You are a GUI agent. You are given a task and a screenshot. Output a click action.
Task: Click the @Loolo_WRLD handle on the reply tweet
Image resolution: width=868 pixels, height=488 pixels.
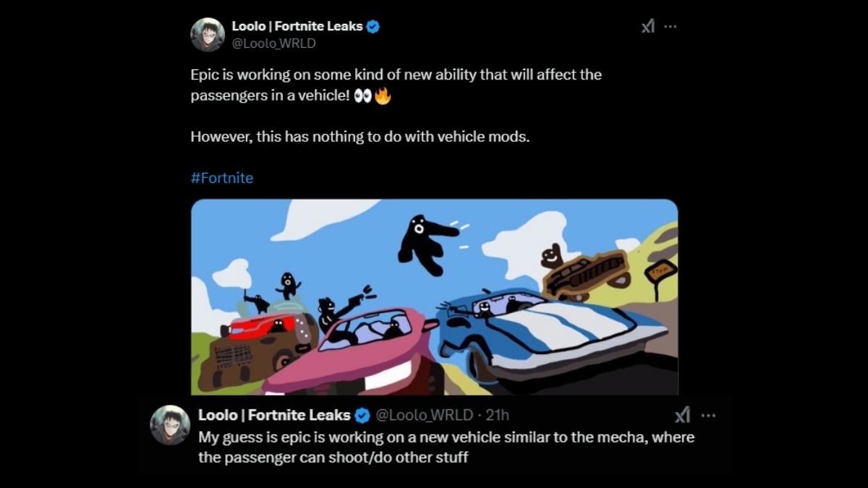point(423,415)
